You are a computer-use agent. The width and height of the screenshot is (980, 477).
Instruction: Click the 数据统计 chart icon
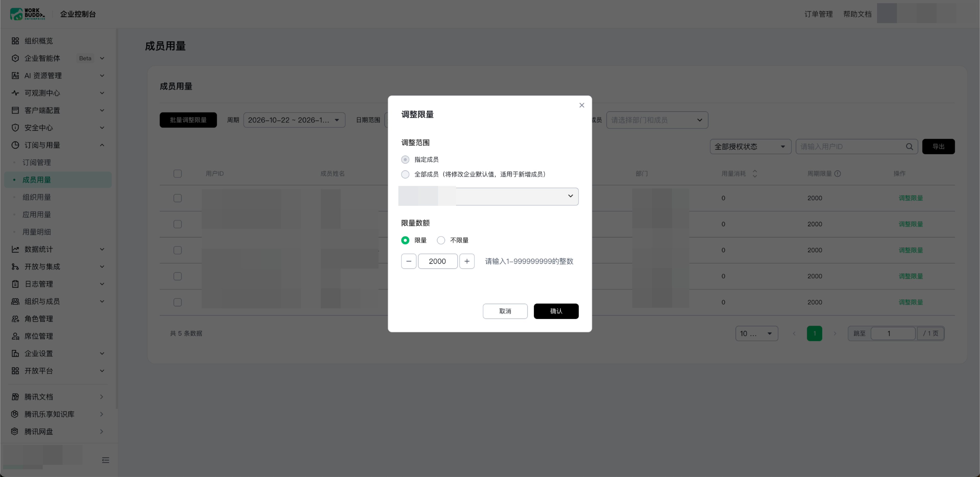15,249
